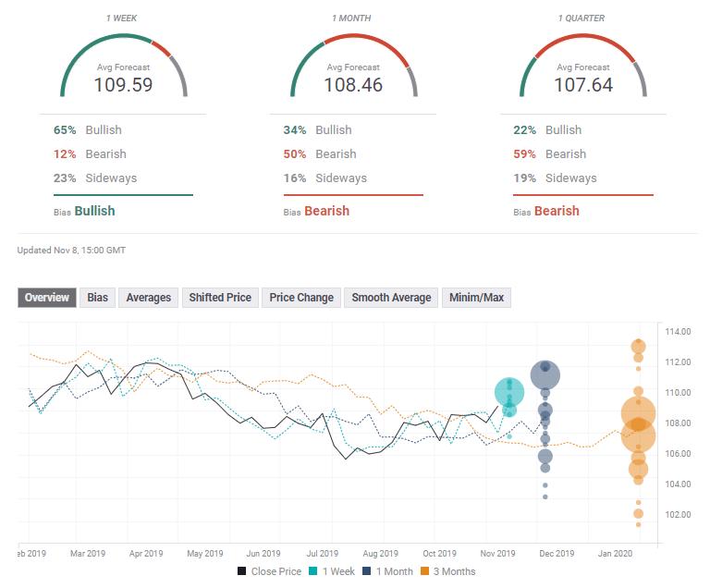Image resolution: width=710 pixels, height=588 pixels.
Task: Open the Bias chart tab
Action: [x=97, y=298]
